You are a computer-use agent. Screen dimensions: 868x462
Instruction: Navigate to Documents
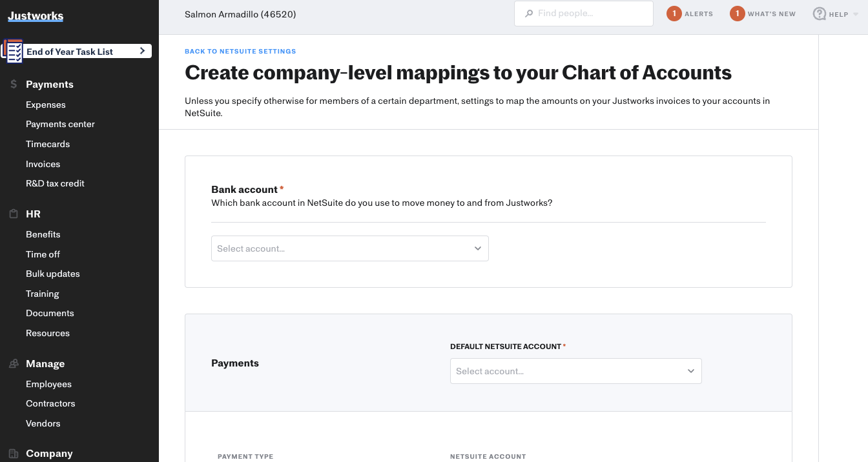point(50,313)
